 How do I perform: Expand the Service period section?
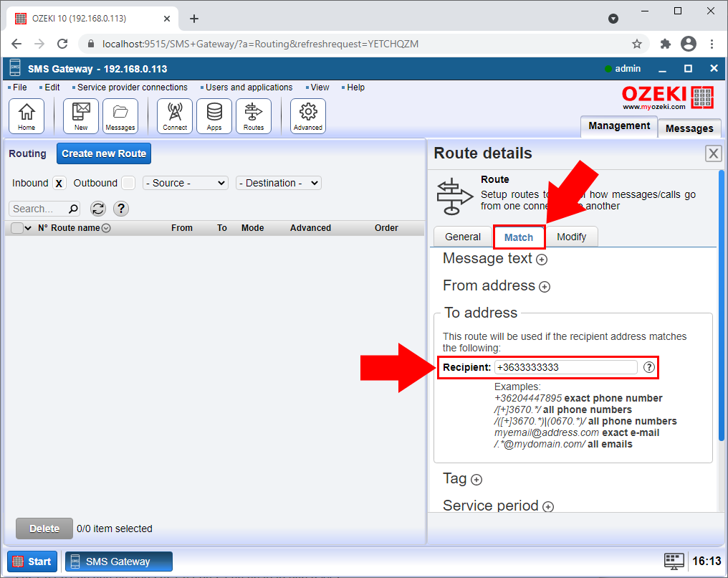point(548,507)
